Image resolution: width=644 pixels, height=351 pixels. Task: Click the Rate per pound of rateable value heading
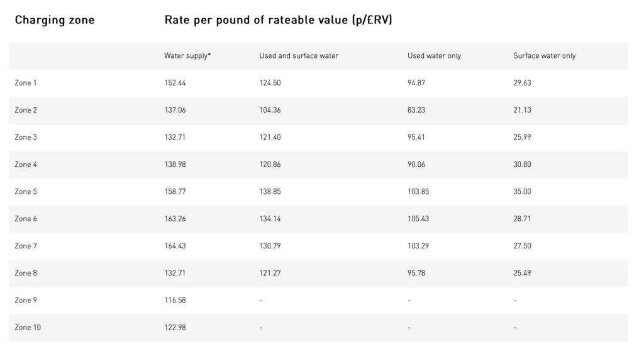pyautogui.click(x=278, y=20)
